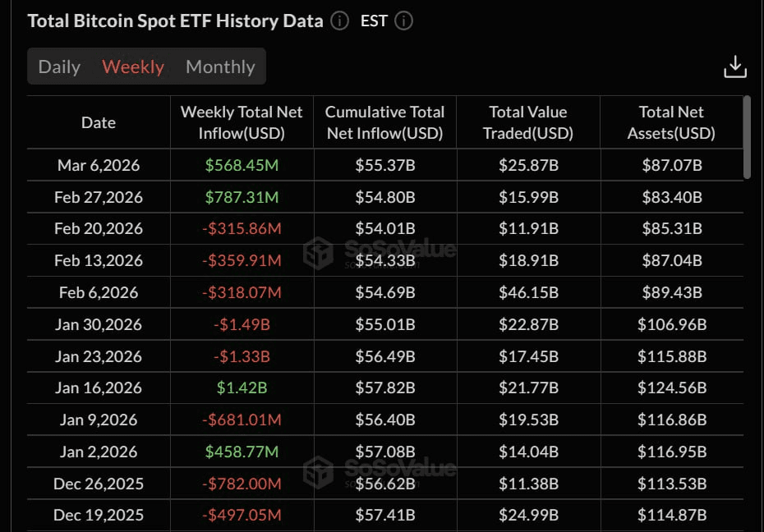Select the Feb 27,2026 date cell
The image size is (764, 532).
click(x=98, y=197)
